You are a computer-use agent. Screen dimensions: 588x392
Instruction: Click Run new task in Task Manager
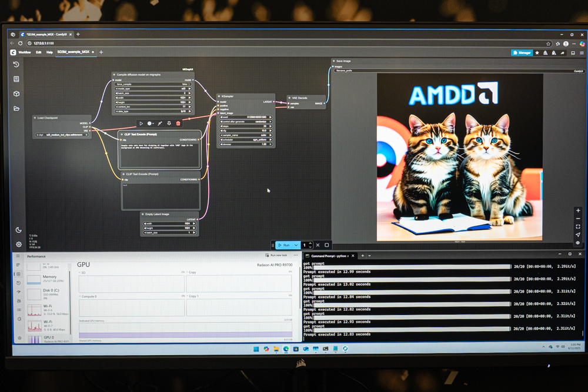point(276,255)
